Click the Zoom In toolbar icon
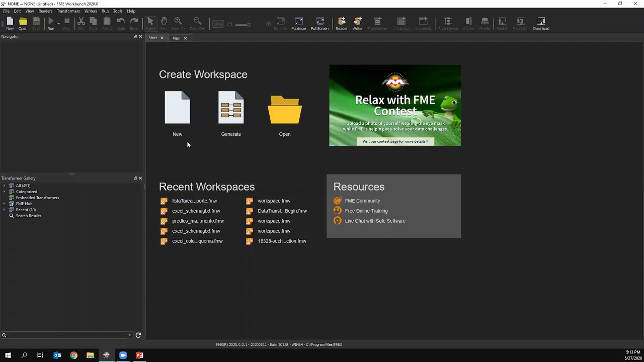Image resolution: width=644 pixels, height=362 pixels. click(x=178, y=23)
